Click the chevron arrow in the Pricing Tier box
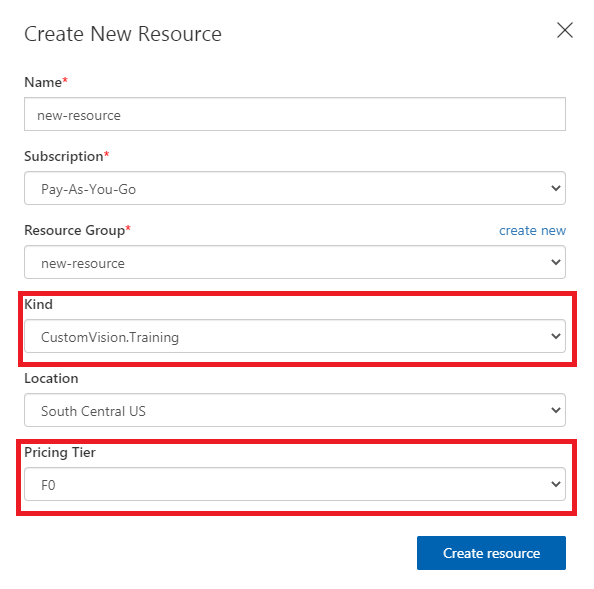Image resolution: width=594 pixels, height=589 pixels. [x=556, y=484]
